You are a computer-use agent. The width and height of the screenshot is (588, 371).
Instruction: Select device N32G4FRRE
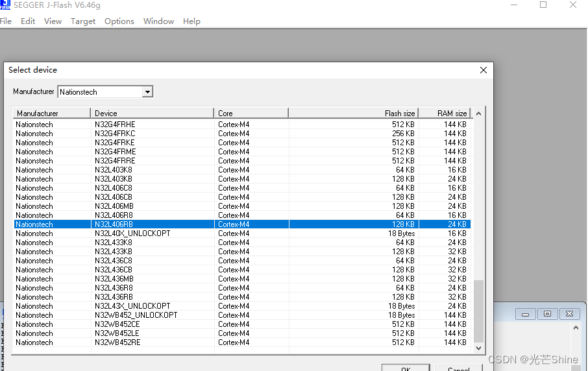pos(242,161)
